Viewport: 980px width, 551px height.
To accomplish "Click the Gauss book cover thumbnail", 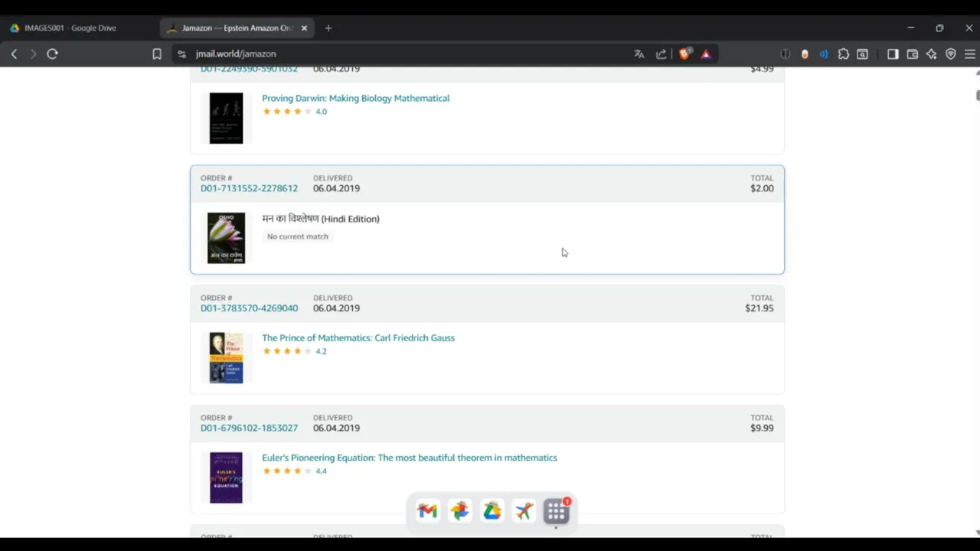I will tap(226, 357).
